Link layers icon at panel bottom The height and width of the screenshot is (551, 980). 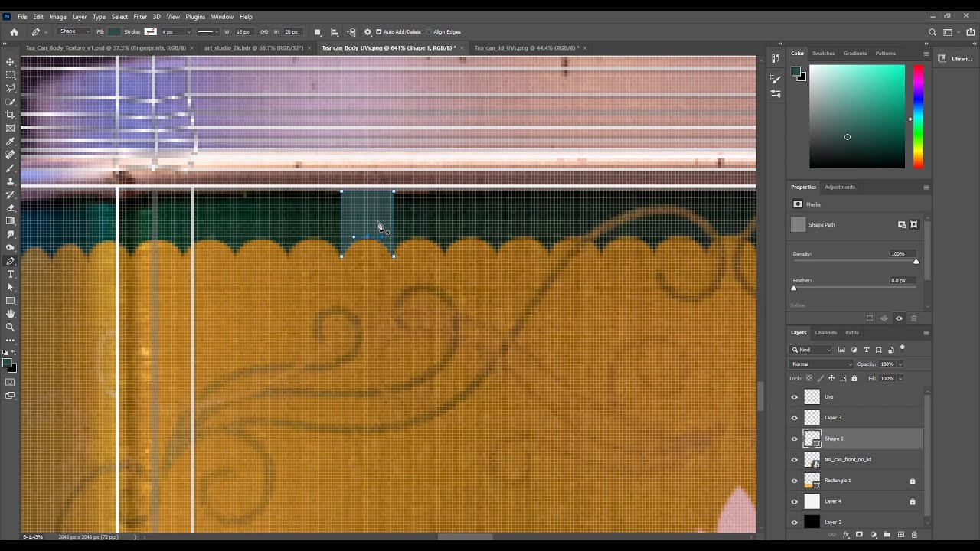pos(832,535)
